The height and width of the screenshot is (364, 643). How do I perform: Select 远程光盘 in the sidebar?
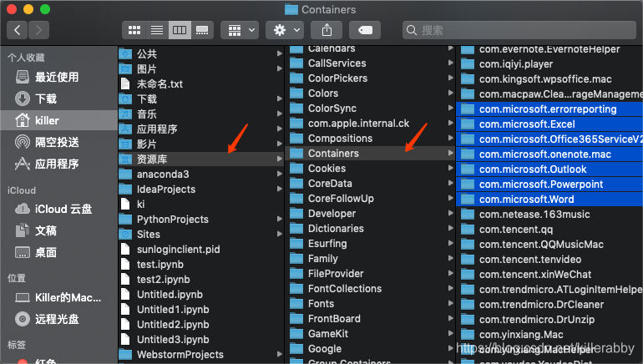click(x=58, y=319)
